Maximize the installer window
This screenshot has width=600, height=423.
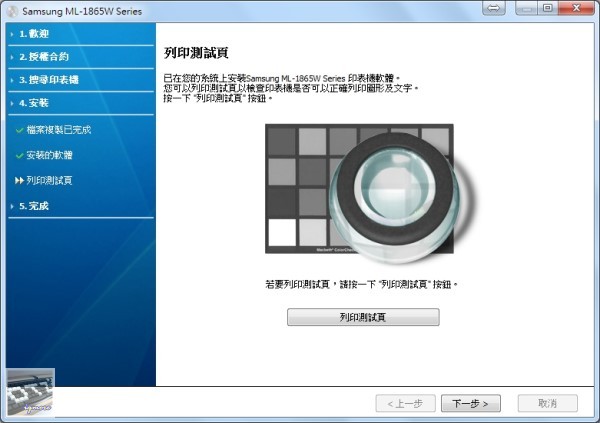(548, 8)
